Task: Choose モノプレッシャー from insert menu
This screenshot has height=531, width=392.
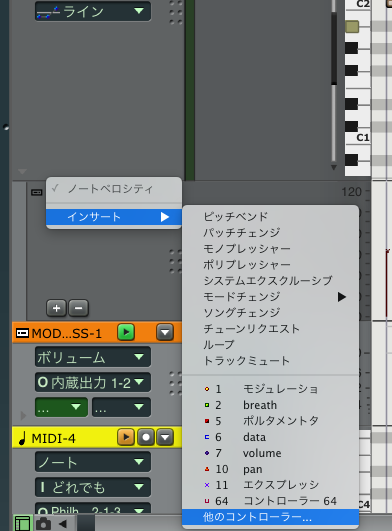Action: (270, 249)
